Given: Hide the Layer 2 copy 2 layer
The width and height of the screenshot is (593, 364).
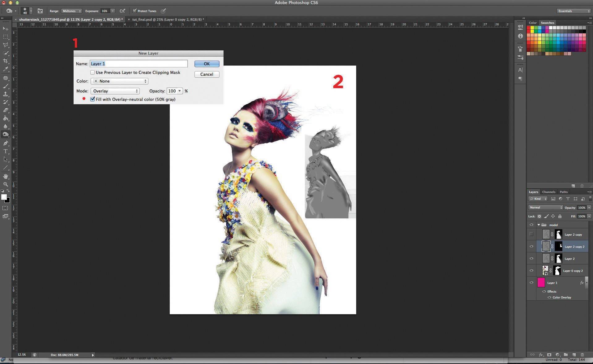Looking at the screenshot, I should point(531,246).
